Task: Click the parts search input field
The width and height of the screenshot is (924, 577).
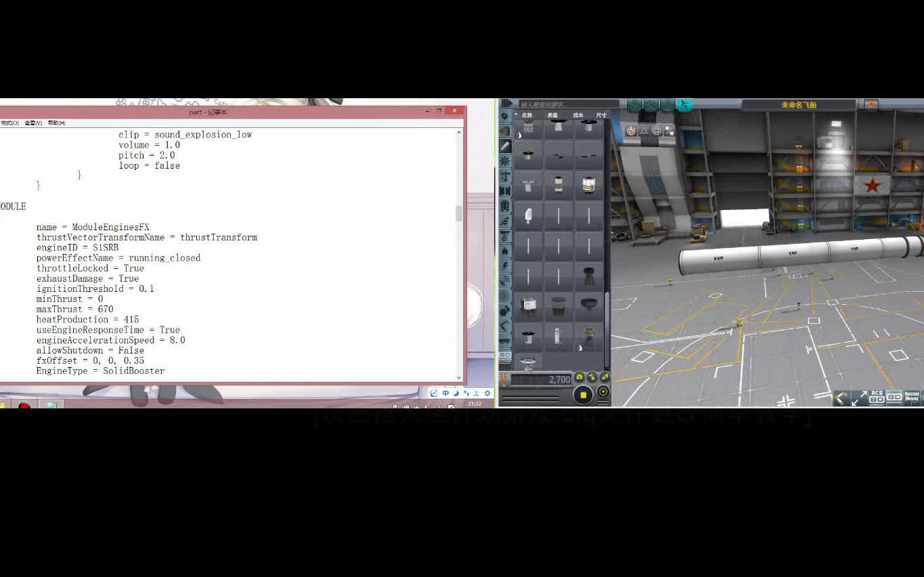Action: 569,104
